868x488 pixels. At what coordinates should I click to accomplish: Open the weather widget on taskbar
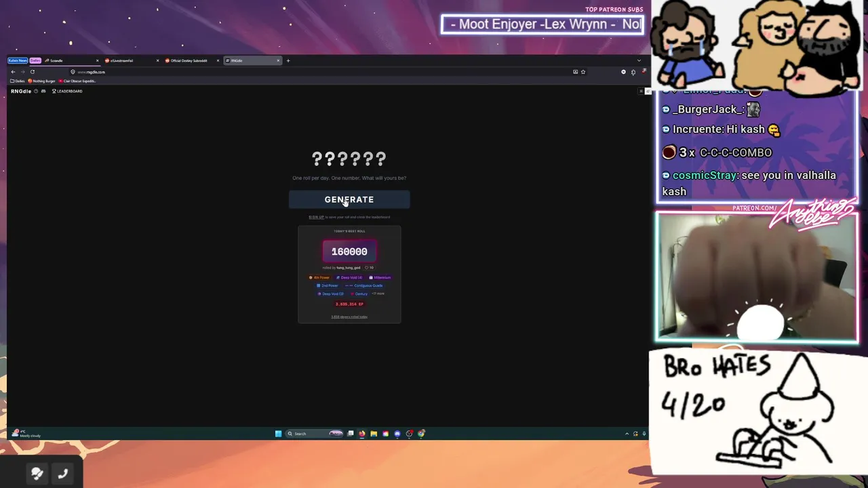click(x=27, y=434)
